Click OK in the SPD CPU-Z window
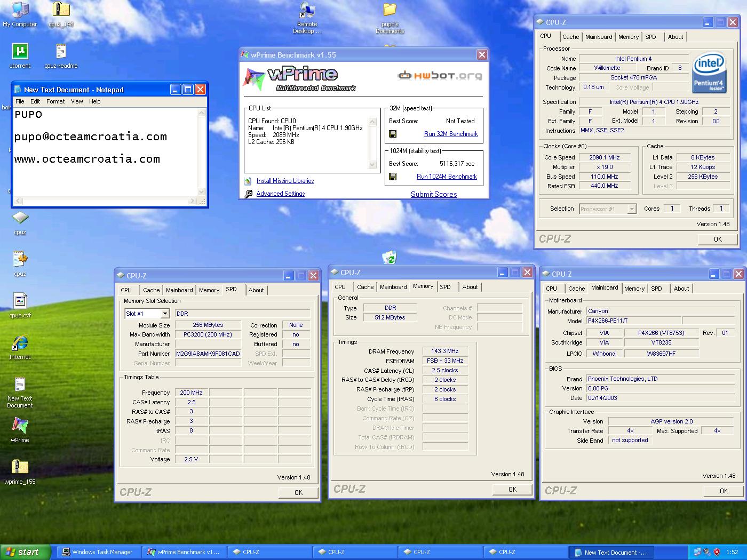This screenshot has height=560, width=747. tap(298, 493)
